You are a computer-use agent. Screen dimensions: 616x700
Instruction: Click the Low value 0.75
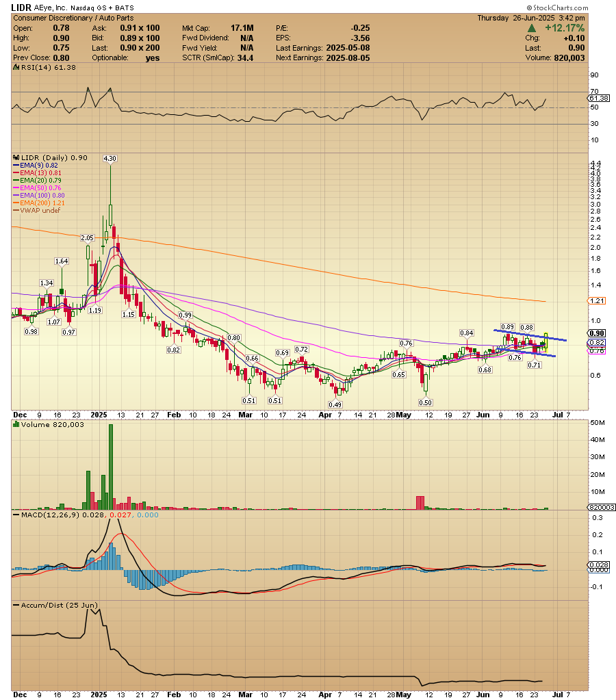coord(61,48)
